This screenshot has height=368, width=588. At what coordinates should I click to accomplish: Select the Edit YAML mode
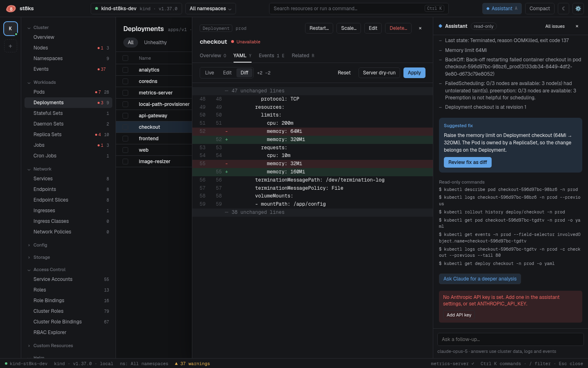coord(227,73)
